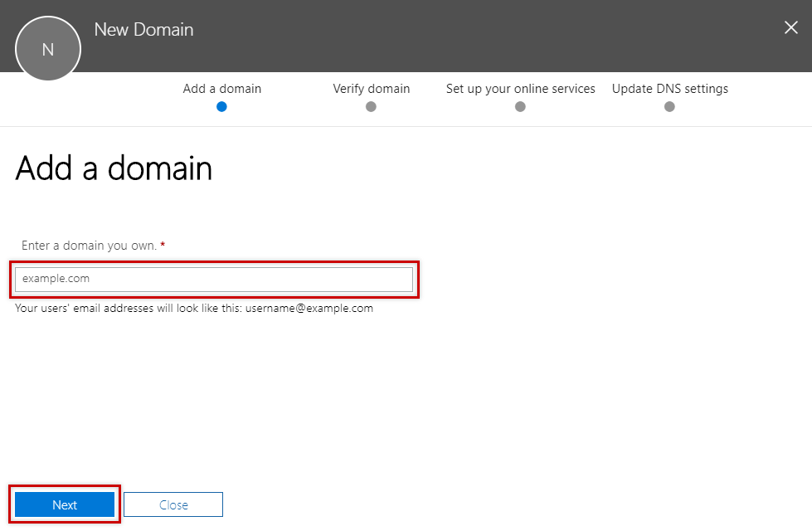Click the Update DNS settings step dot
Image resolution: width=812 pixels, height=531 pixels.
click(669, 106)
